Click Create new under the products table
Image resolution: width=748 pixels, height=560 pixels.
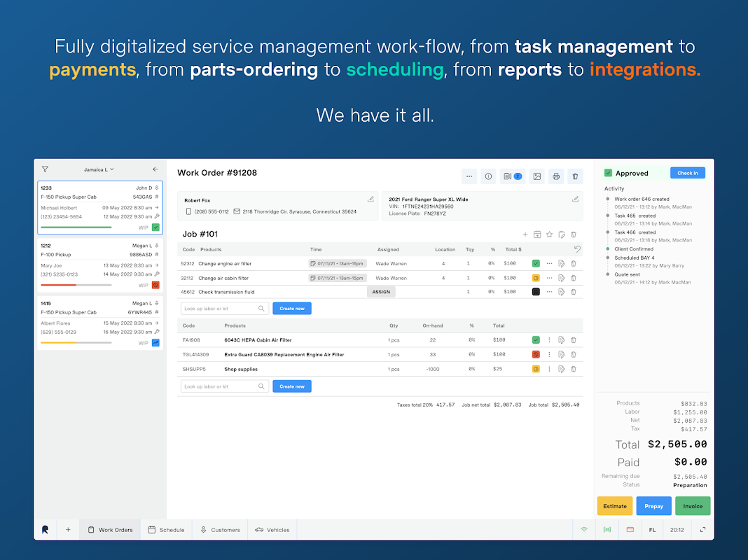tap(292, 386)
